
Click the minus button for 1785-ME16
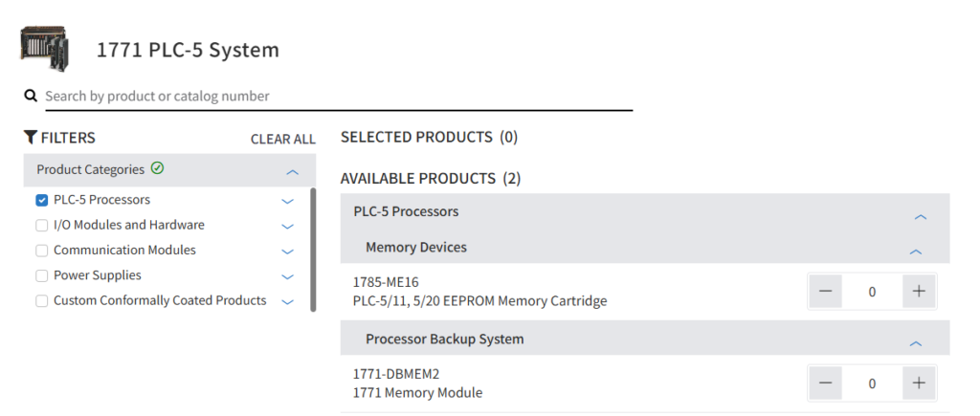[x=825, y=292]
